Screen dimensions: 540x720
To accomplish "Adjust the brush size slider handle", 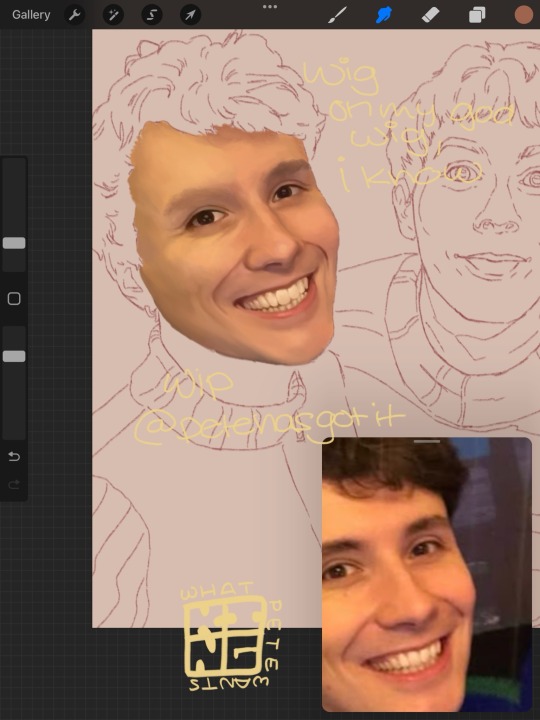I will click(x=14, y=243).
